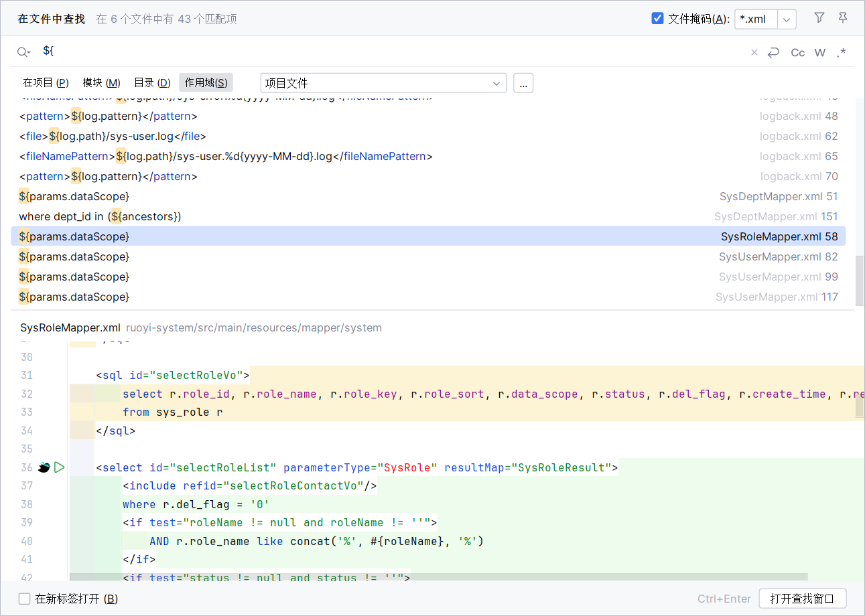Select result SysUserMapper.xml line 117

pyautogui.click(x=429, y=297)
